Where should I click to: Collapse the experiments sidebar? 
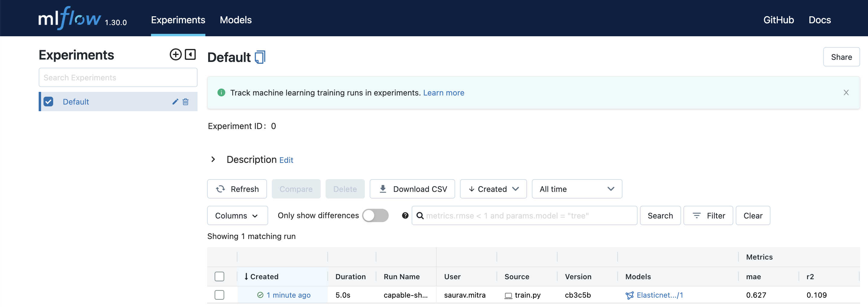coord(190,54)
